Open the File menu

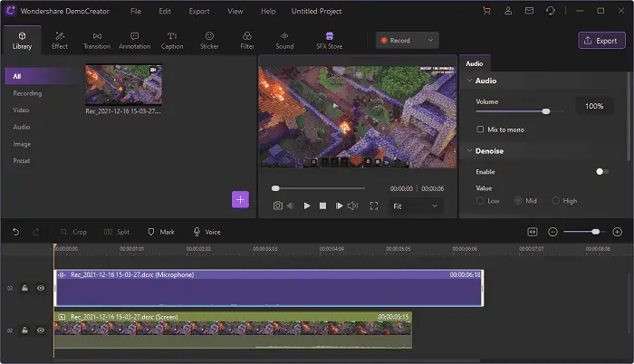coord(136,12)
